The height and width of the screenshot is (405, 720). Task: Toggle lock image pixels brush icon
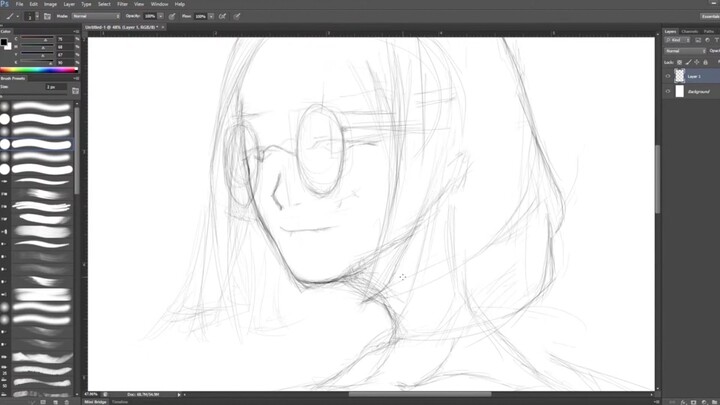click(688, 62)
